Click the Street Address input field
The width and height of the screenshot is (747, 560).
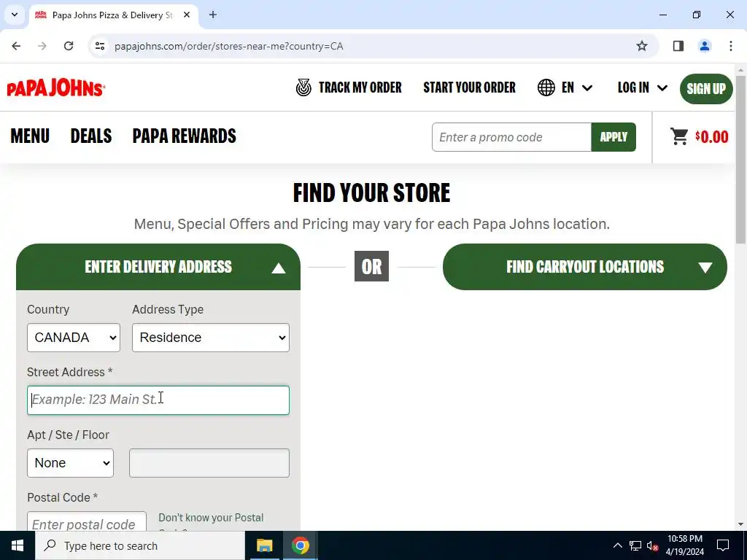click(158, 400)
